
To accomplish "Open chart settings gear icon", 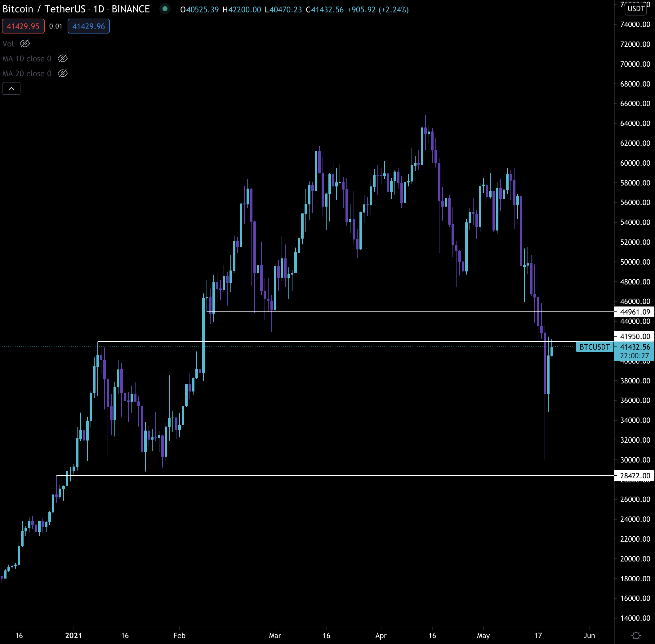I will point(636,636).
